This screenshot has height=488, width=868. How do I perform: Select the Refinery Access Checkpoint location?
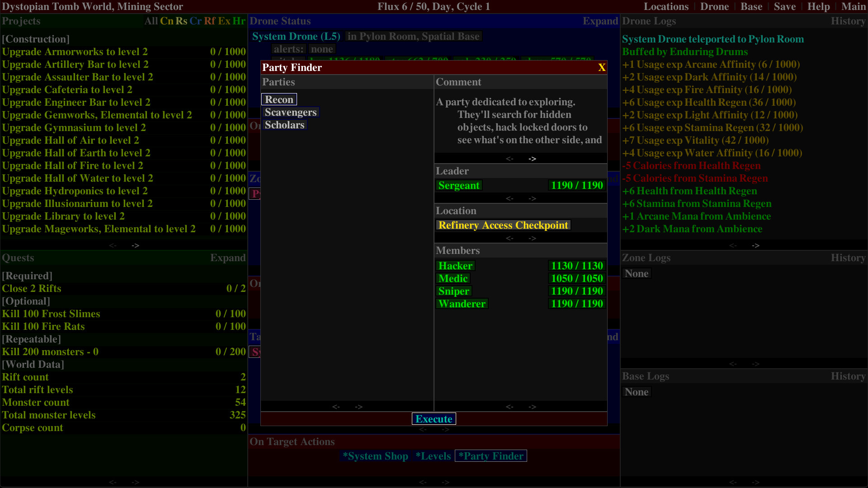(503, 225)
